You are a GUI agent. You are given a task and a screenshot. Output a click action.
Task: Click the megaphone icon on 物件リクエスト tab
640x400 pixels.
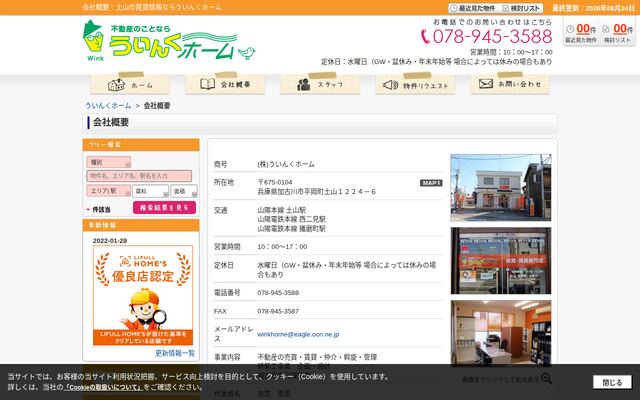pos(390,85)
